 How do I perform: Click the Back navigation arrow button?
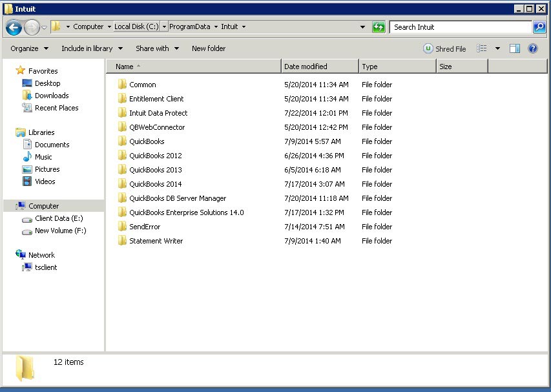tap(14, 27)
